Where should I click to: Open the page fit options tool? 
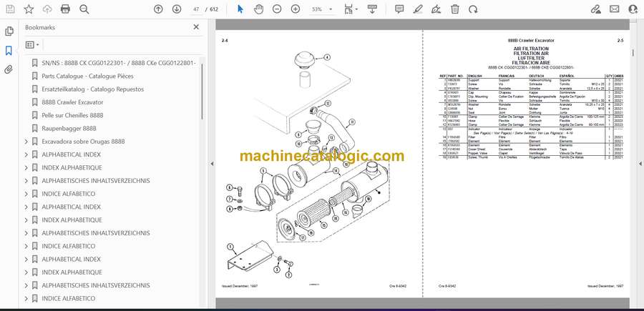coord(351,9)
